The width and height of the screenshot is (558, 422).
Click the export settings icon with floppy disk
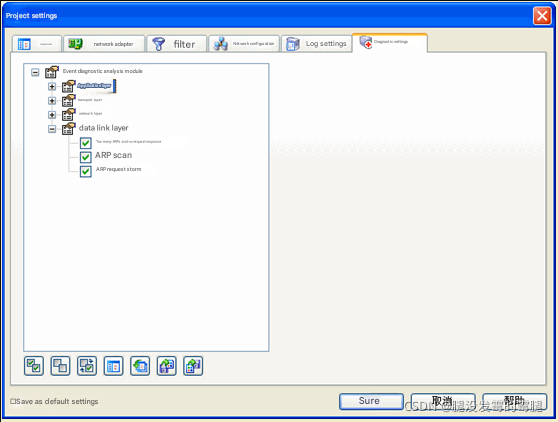coord(193,366)
